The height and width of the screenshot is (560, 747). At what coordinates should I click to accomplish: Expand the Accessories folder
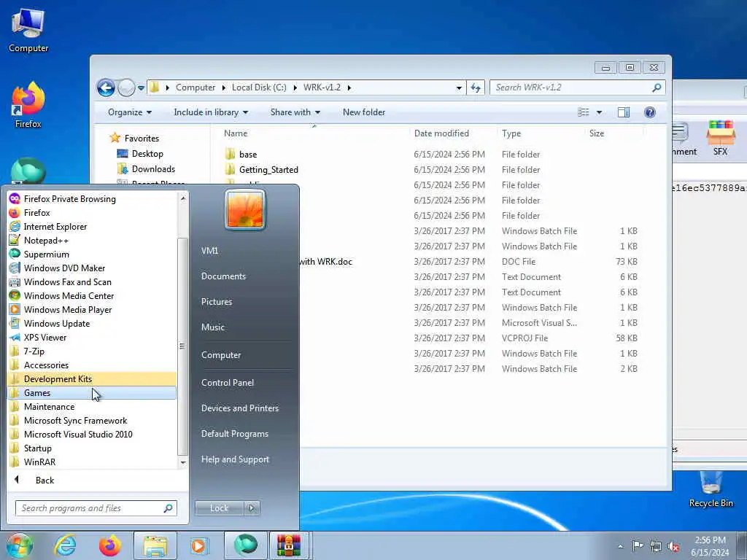click(46, 365)
